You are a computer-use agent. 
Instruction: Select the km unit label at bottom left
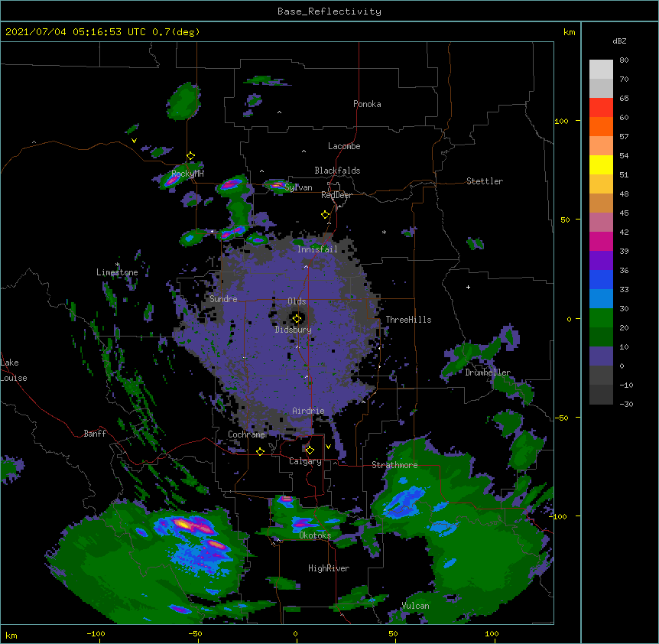pos(11,635)
